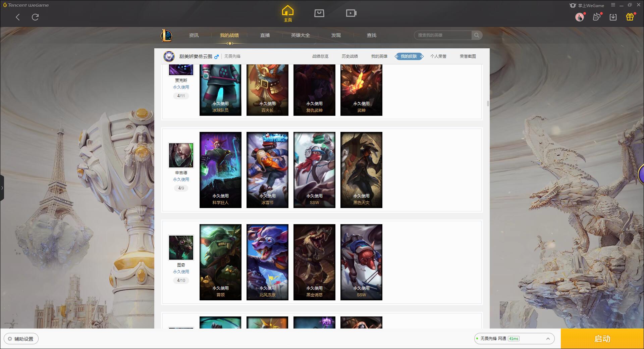Image resolution: width=644 pixels, height=349 pixels.
Task: Open 武神 skin card
Action: click(x=361, y=90)
